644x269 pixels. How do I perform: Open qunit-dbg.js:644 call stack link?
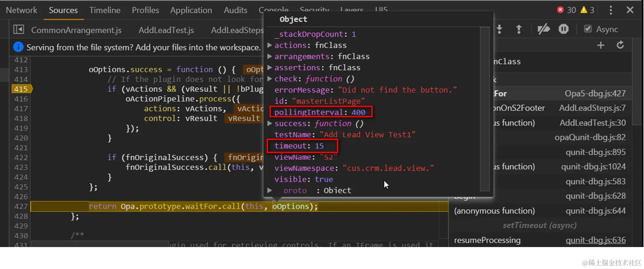point(596,211)
